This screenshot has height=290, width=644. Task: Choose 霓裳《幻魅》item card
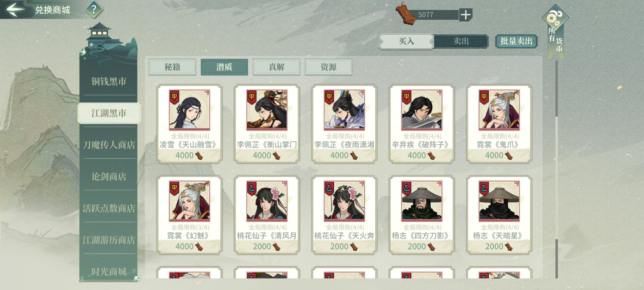click(189, 215)
